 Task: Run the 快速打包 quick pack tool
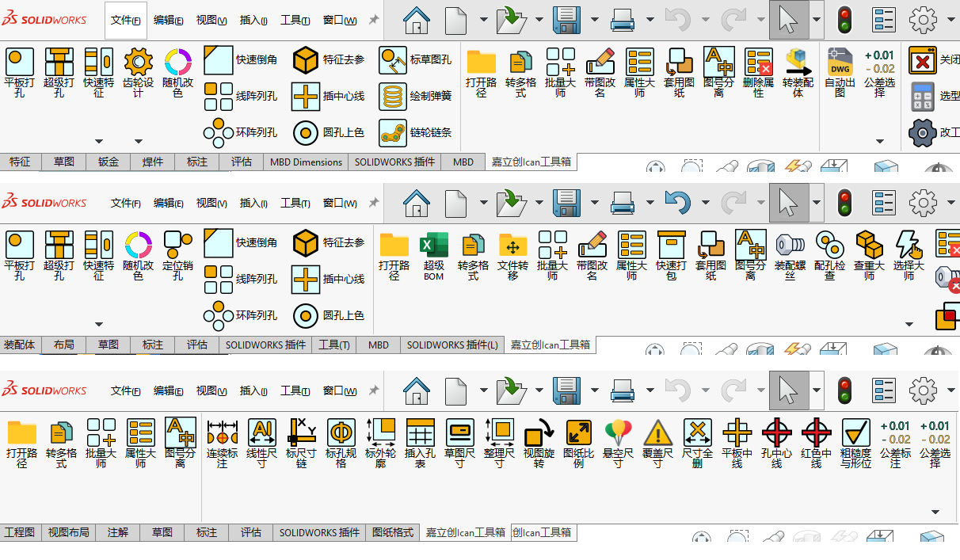[x=671, y=256]
